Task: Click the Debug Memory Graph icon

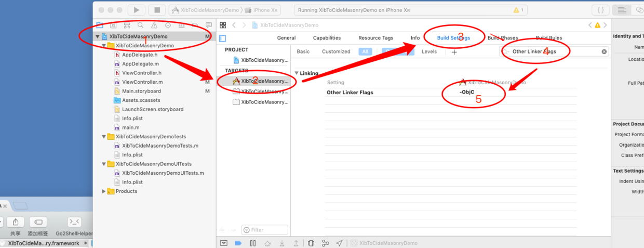Action: pyautogui.click(x=325, y=243)
